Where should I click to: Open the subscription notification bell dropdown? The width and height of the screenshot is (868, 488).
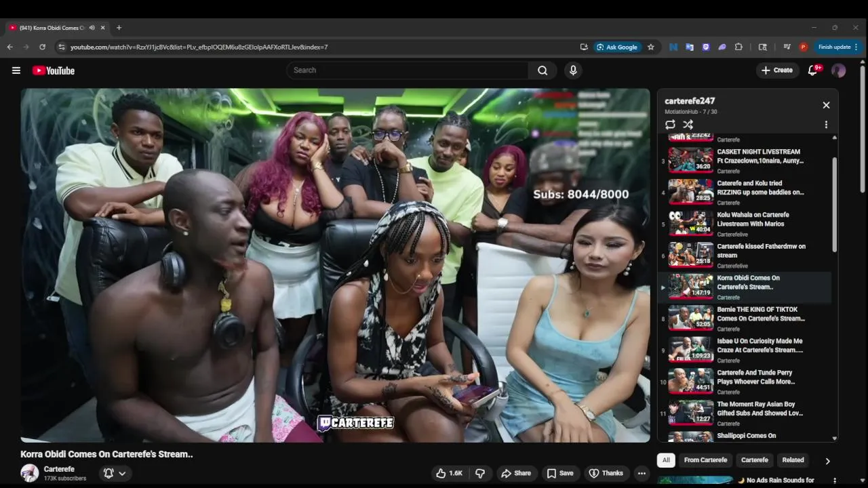[x=115, y=473]
